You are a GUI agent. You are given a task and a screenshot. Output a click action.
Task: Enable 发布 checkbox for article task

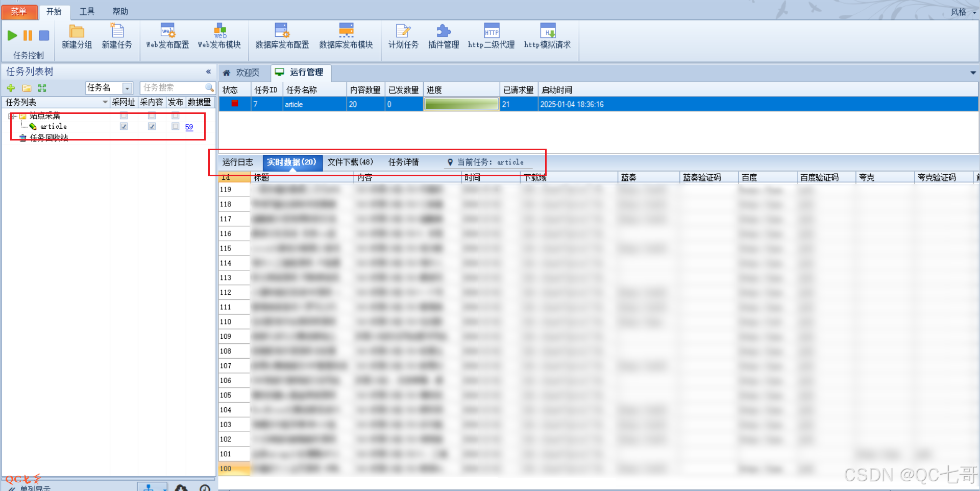176,126
